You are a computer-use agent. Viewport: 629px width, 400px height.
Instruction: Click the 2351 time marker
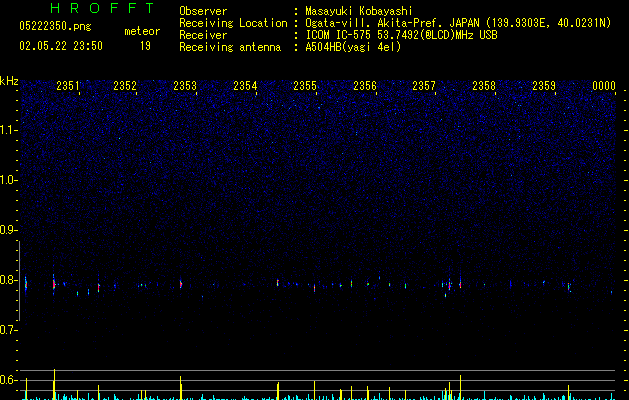point(68,86)
